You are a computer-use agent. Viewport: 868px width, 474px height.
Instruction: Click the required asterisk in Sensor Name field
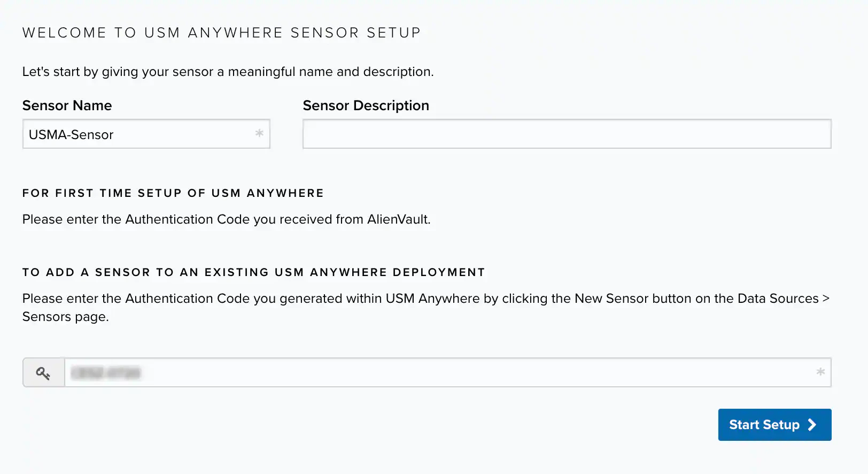pos(259,133)
